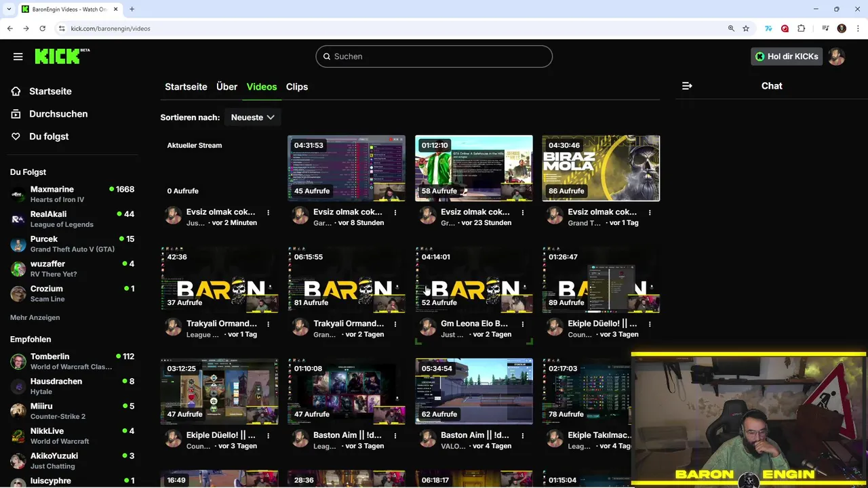Open the Extensions puzzle icon

(x=802, y=28)
